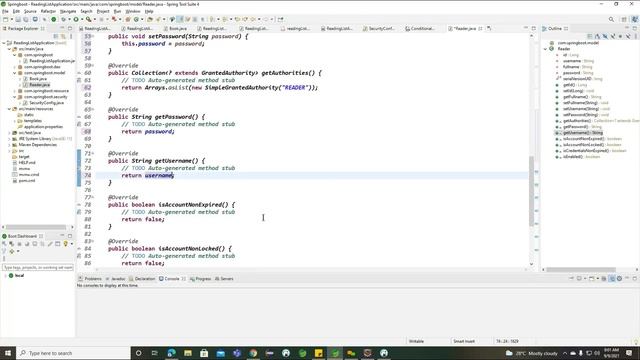
Task: Click the Microsoft Store taskbar icon
Action: 204,353
